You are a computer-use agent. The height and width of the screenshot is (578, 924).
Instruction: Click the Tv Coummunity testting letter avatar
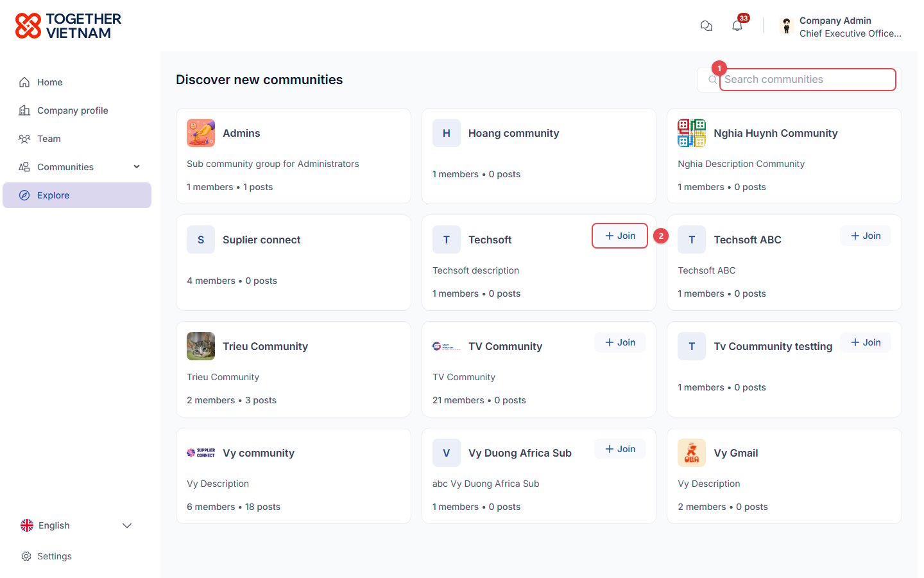692,346
